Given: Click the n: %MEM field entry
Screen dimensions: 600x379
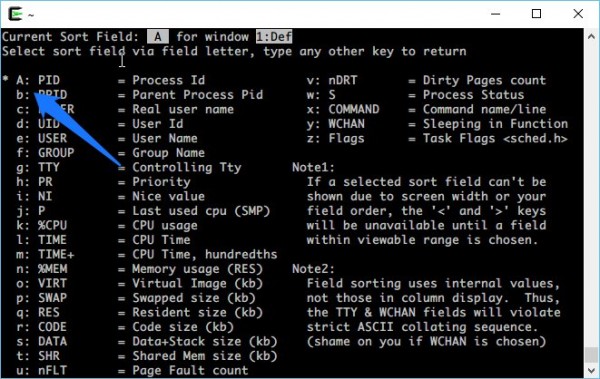Looking at the screenshot, I should point(42,269).
